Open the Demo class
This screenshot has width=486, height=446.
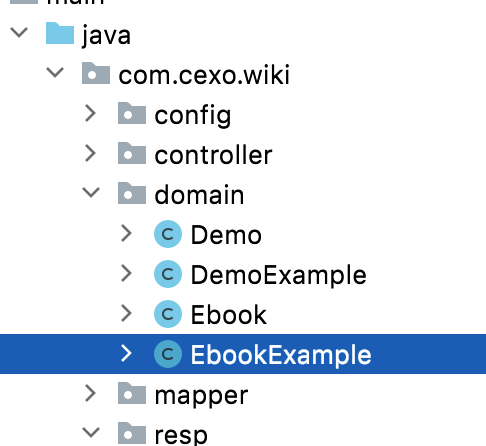[226, 235]
